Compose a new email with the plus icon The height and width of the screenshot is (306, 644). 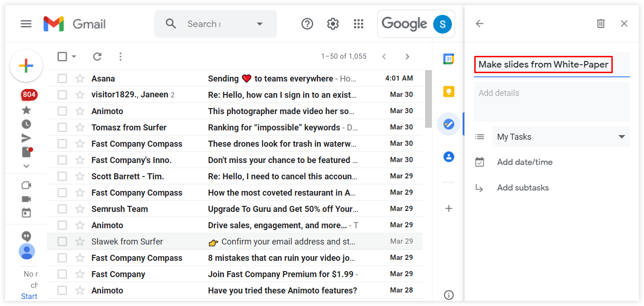tap(26, 66)
